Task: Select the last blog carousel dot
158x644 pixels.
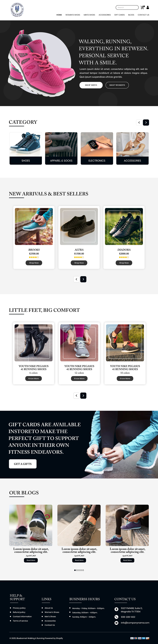Action: point(83,570)
